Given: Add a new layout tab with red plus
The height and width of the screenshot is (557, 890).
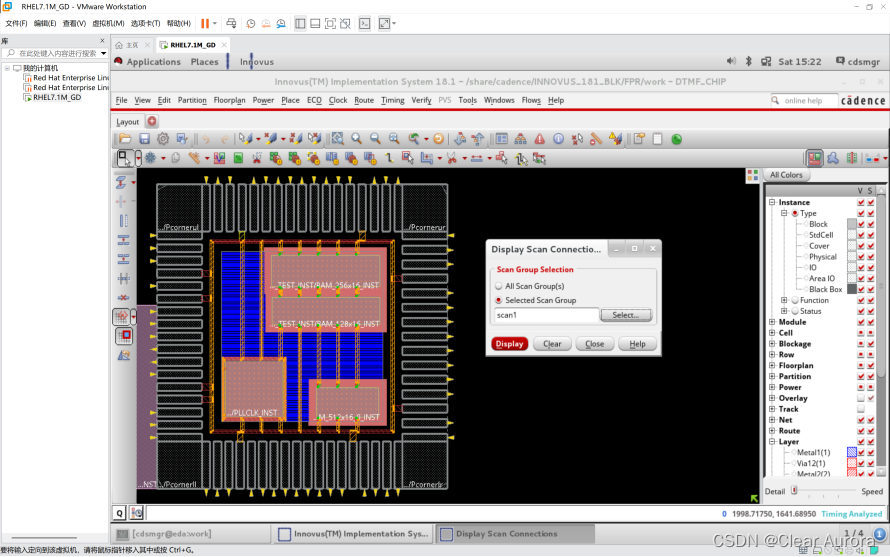Looking at the screenshot, I should [152, 121].
